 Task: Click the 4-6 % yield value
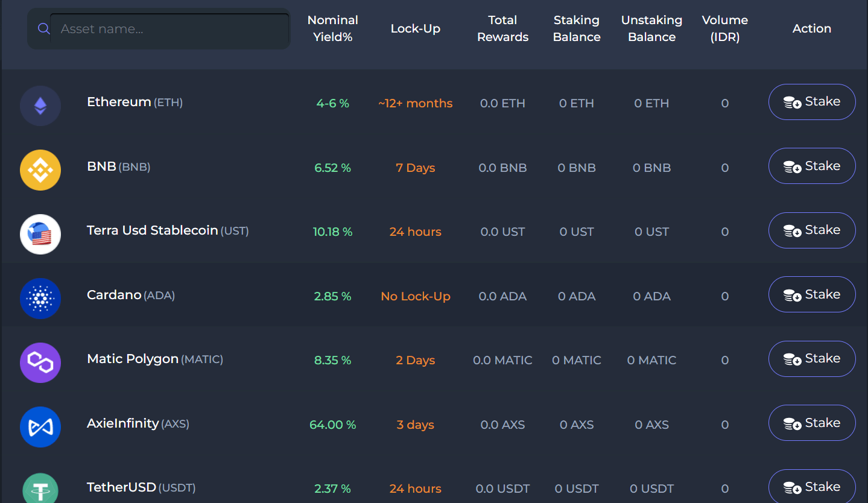pos(333,103)
